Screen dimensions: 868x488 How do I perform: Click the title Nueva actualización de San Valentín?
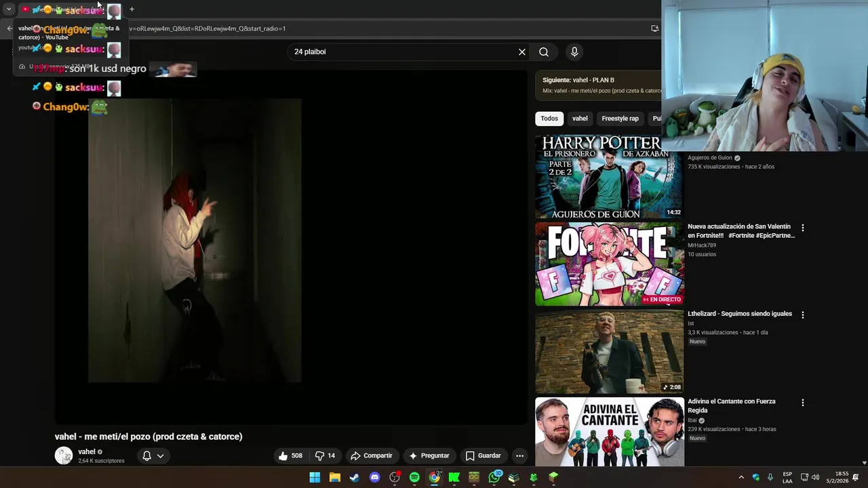[x=741, y=231]
